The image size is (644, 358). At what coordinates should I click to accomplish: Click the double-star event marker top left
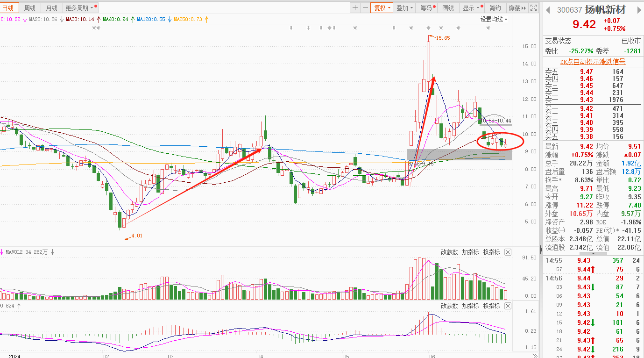[x=96, y=28]
